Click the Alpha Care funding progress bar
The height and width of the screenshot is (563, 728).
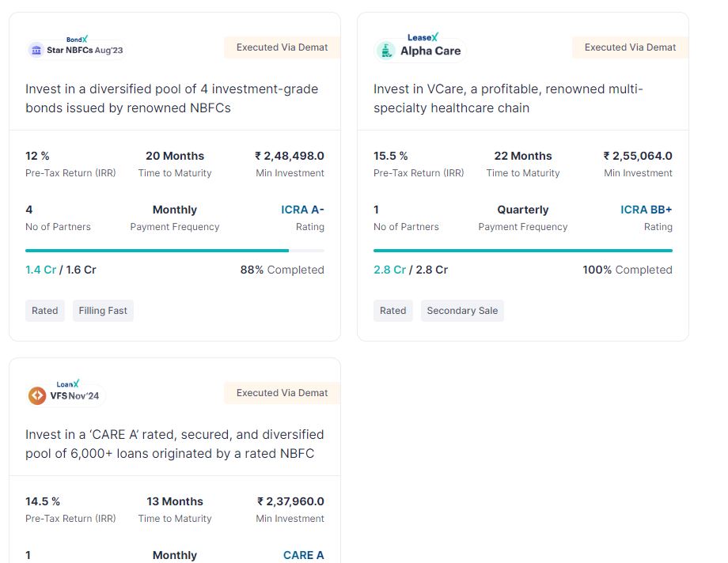click(x=523, y=251)
